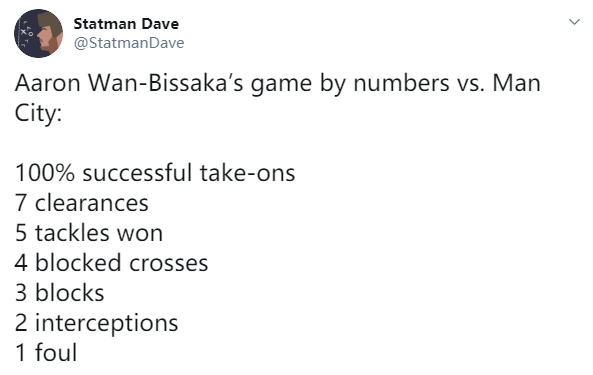Select the '1 foul' line
This screenshot has height=375, width=593.
(46, 353)
